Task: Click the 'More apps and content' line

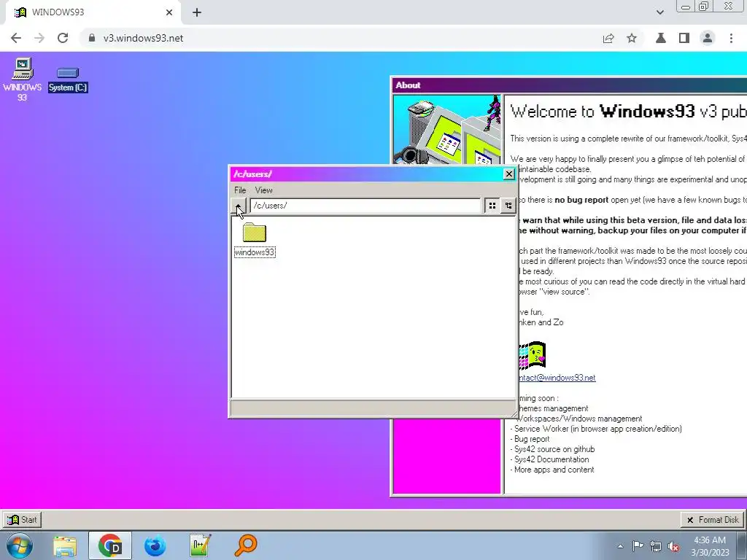Action: [553, 470]
